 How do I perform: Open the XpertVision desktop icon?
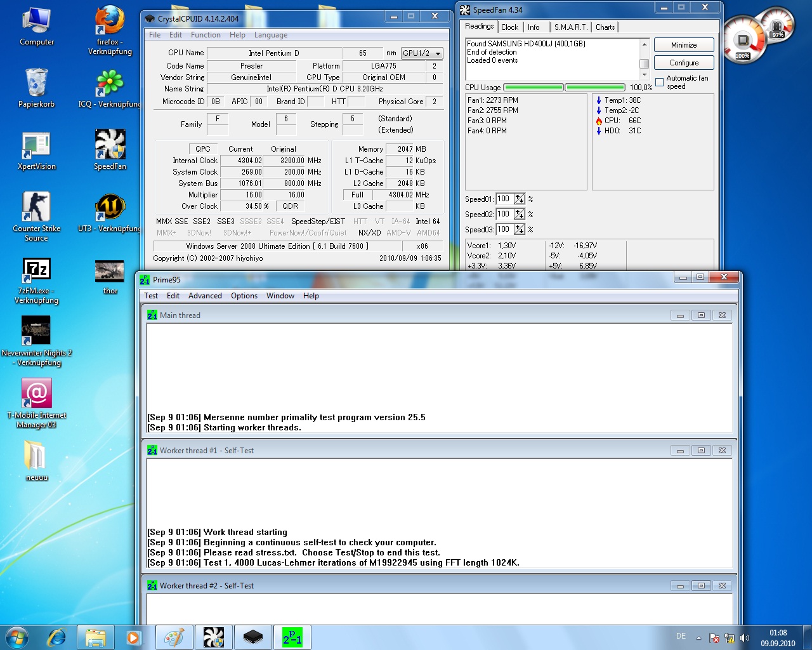pyautogui.click(x=37, y=150)
